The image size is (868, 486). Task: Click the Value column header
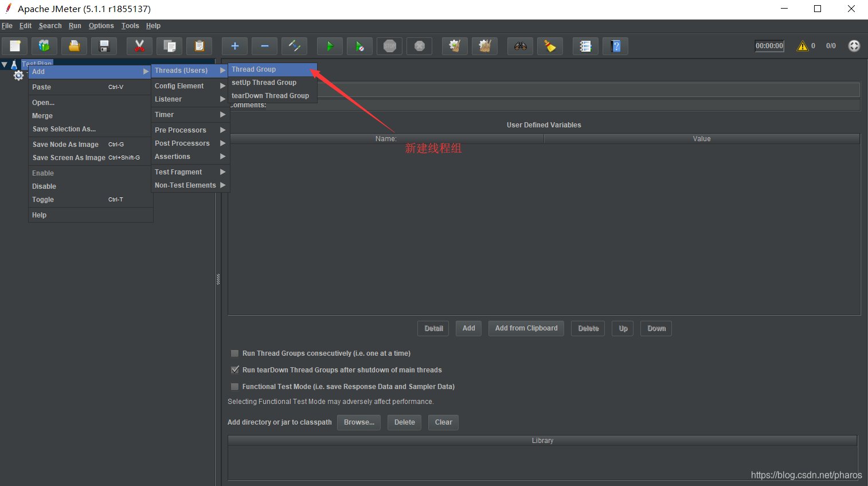[702, 139]
